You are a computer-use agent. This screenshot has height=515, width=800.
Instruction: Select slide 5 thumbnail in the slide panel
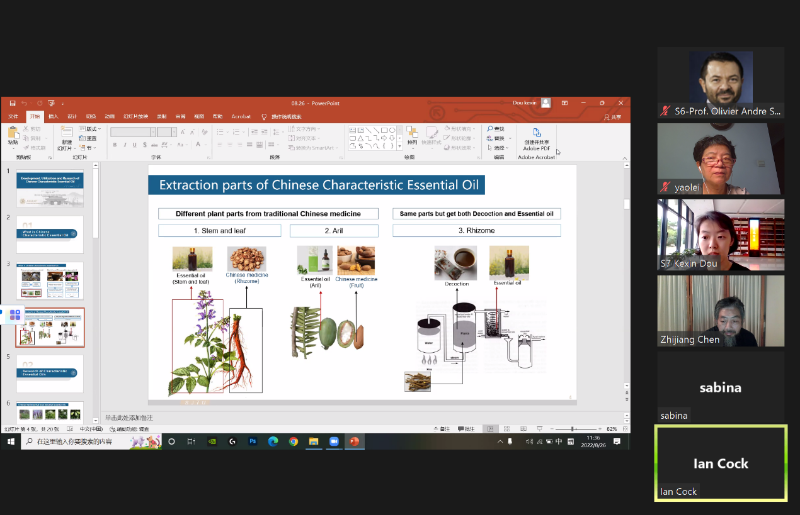(x=50, y=374)
